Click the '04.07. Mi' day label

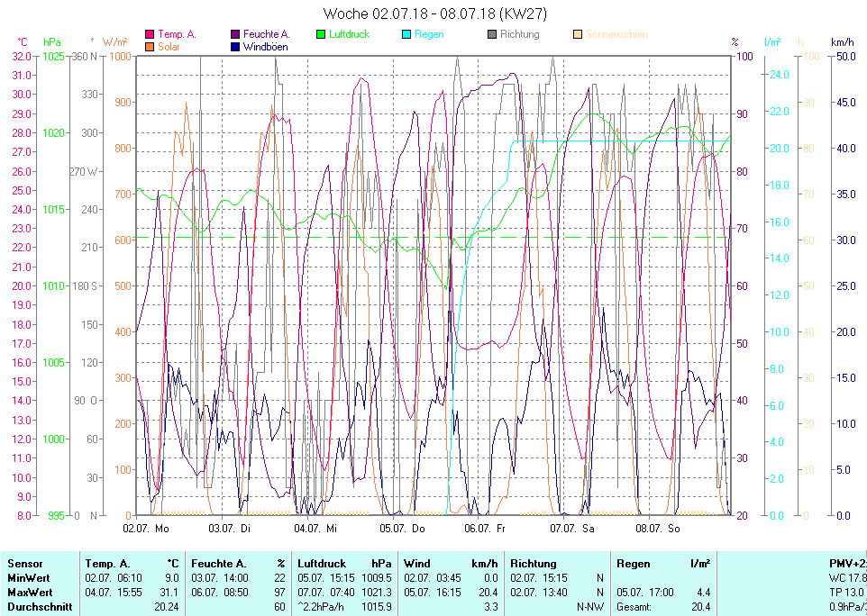pyautogui.click(x=315, y=529)
